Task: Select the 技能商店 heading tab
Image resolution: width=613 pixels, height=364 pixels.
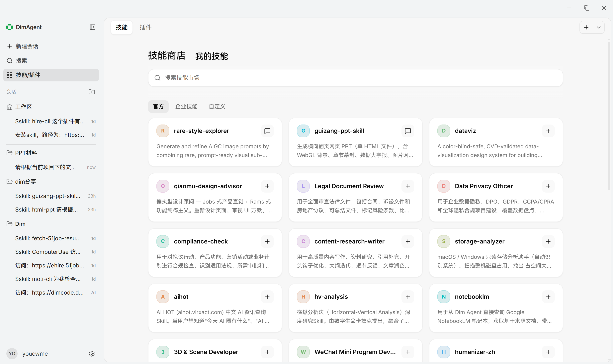Action: coord(167,55)
